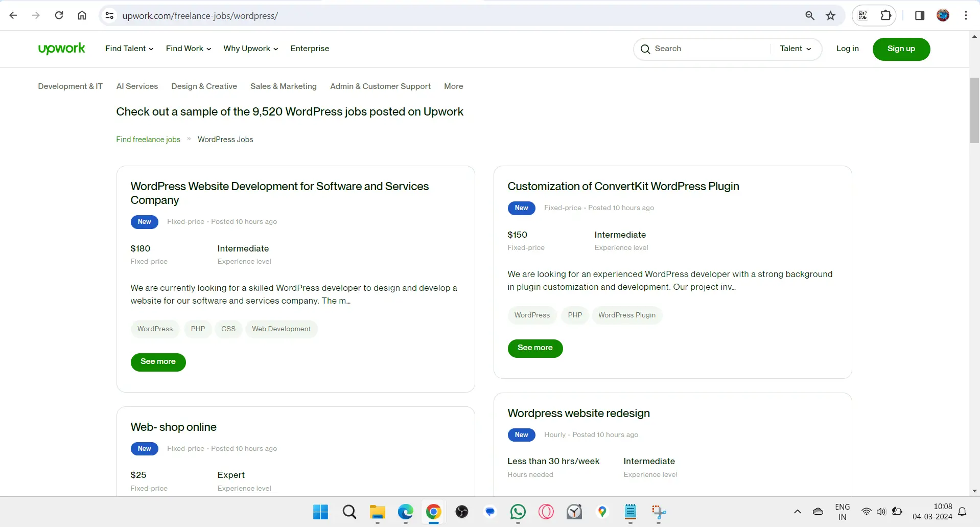Open the clock and date flyout
Screen dimensions: 980x527
[932, 512]
